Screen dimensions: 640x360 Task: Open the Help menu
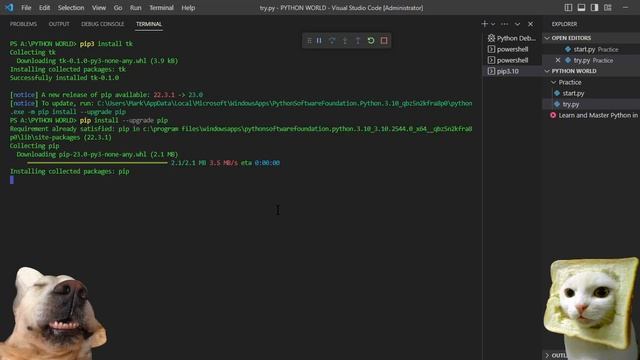pyautogui.click(x=188, y=8)
